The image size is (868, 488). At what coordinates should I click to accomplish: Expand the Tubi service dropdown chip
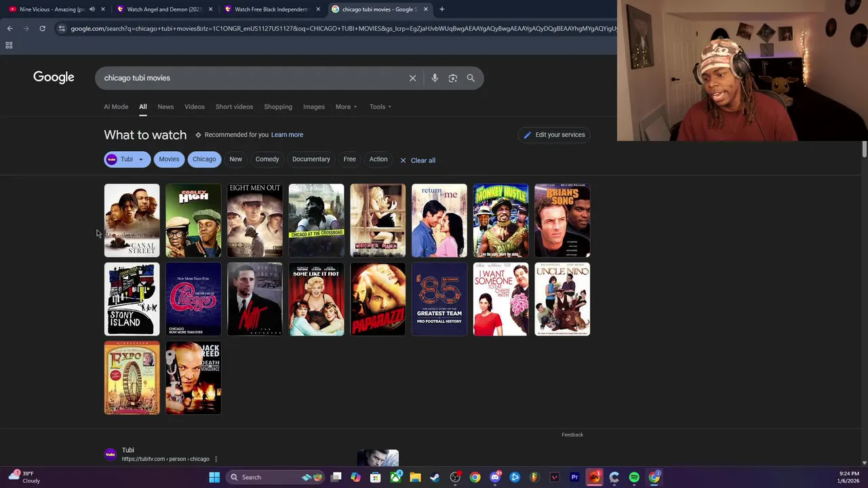127,159
